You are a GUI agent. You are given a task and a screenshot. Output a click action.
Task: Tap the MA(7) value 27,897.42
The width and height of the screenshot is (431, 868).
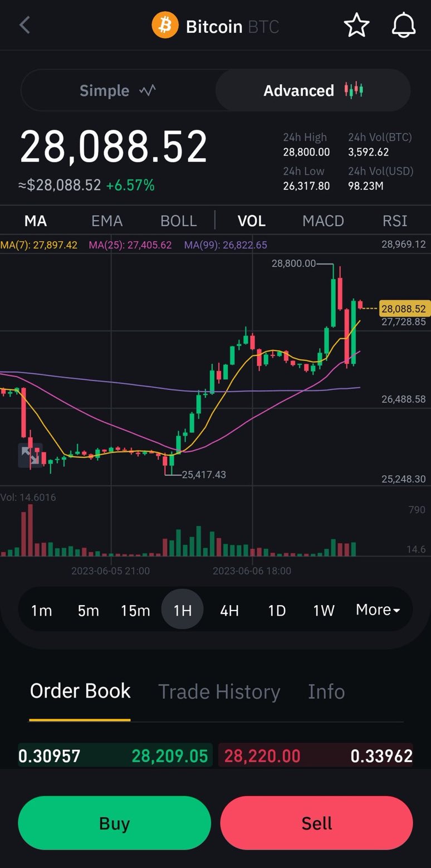39,245
